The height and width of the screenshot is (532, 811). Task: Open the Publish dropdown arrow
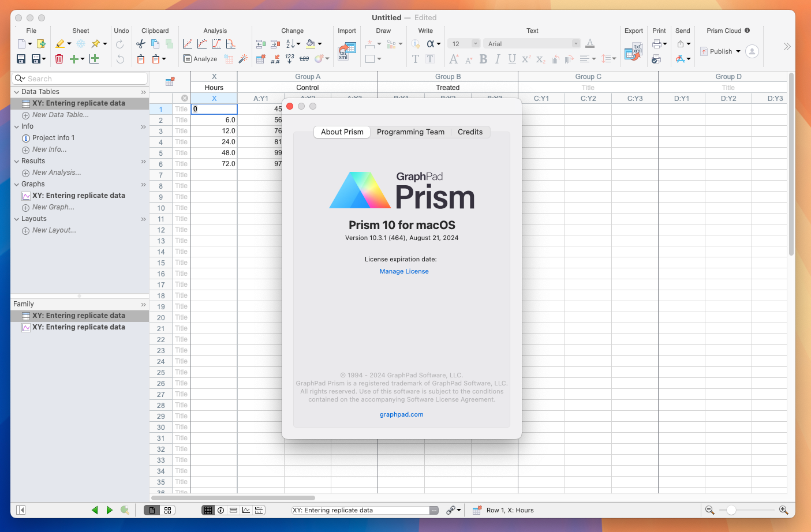point(738,51)
